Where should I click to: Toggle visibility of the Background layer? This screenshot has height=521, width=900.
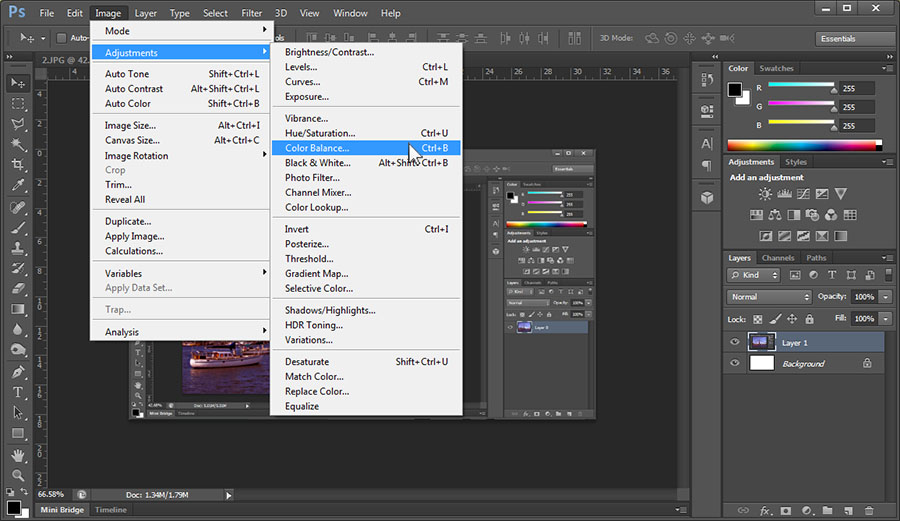tap(735, 364)
